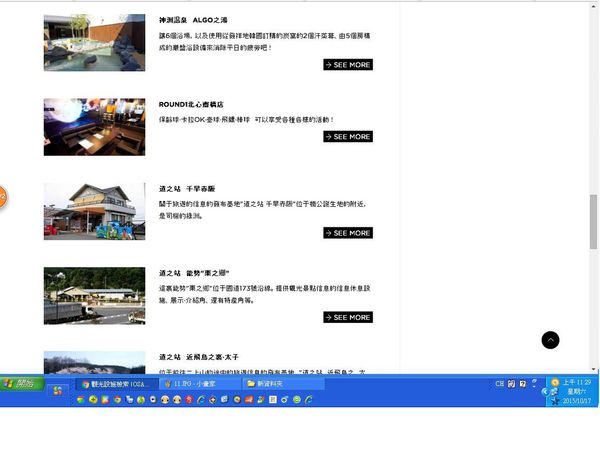The image size is (600, 450).
Task: Click the CH language indicator in taskbar
Action: coord(500,383)
